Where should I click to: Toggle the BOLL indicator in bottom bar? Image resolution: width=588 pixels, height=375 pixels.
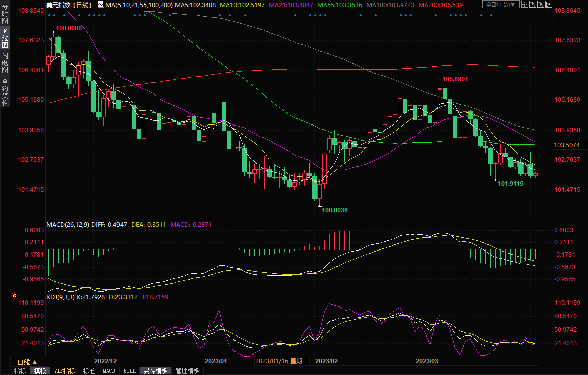(x=129, y=371)
